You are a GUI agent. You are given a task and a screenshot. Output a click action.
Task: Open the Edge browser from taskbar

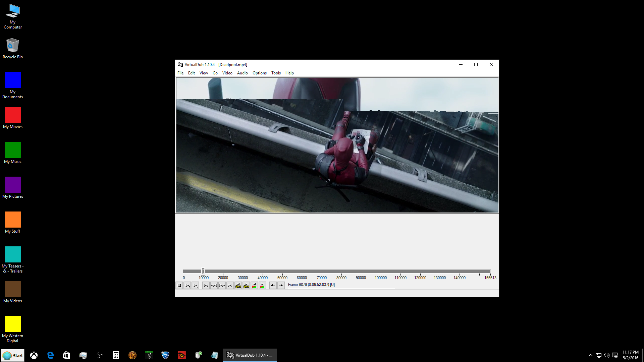(x=50, y=355)
